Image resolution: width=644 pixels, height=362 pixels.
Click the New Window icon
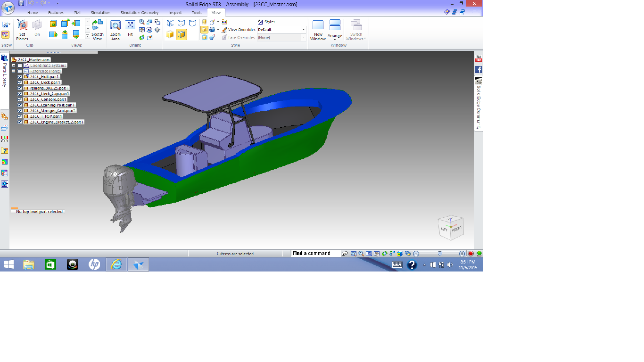(318, 29)
